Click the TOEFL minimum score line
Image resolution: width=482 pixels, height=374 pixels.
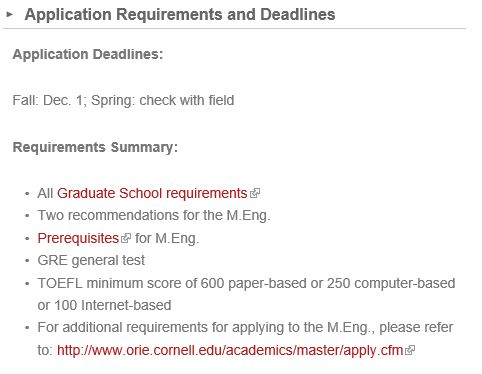246,283
